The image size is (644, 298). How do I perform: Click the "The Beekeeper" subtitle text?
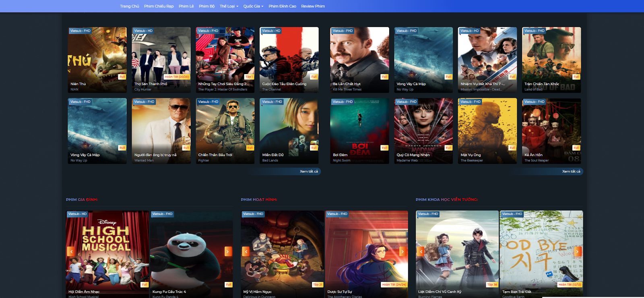point(472,160)
